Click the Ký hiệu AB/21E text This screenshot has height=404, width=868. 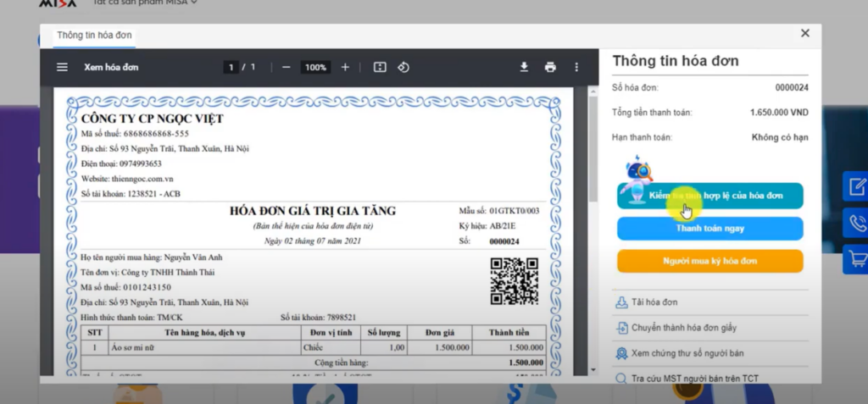487,226
